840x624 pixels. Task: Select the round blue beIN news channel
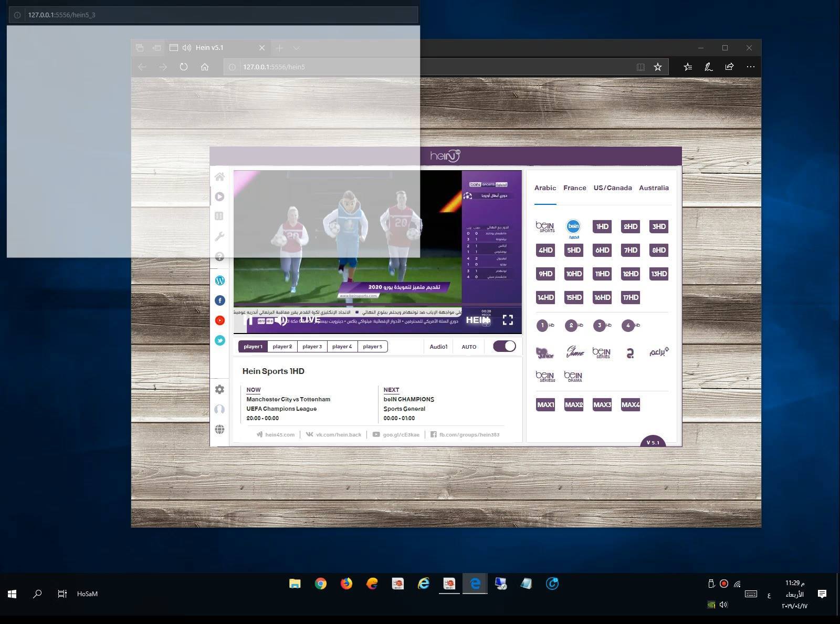(x=573, y=227)
